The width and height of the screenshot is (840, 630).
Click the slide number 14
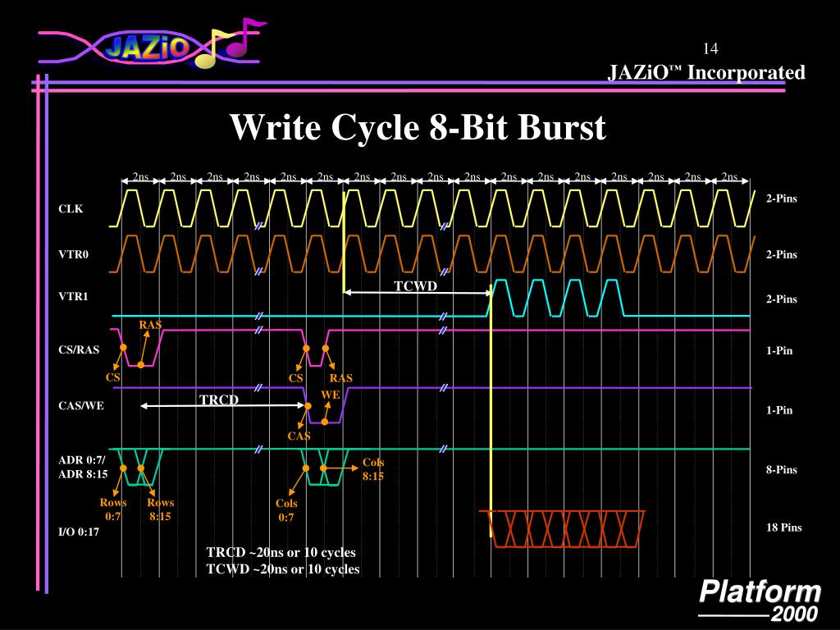(710, 48)
